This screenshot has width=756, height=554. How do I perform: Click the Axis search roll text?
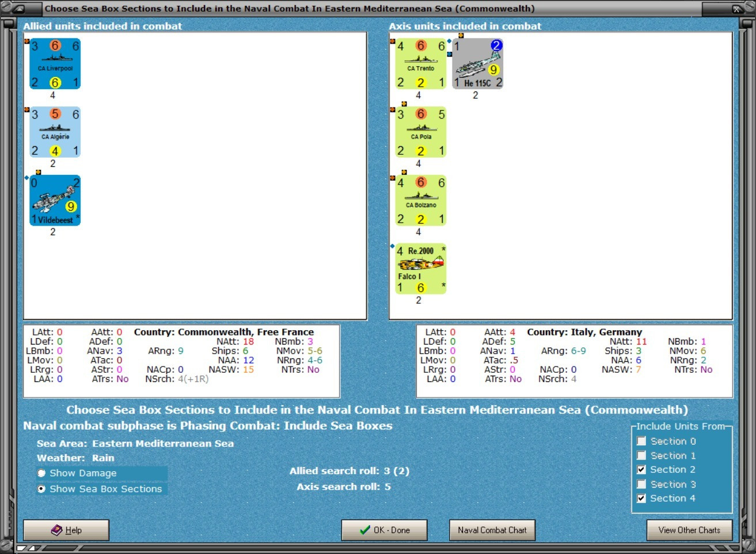click(344, 487)
